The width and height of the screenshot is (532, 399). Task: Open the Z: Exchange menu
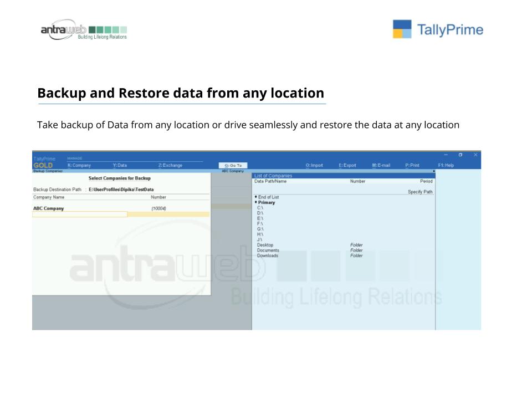(x=170, y=165)
